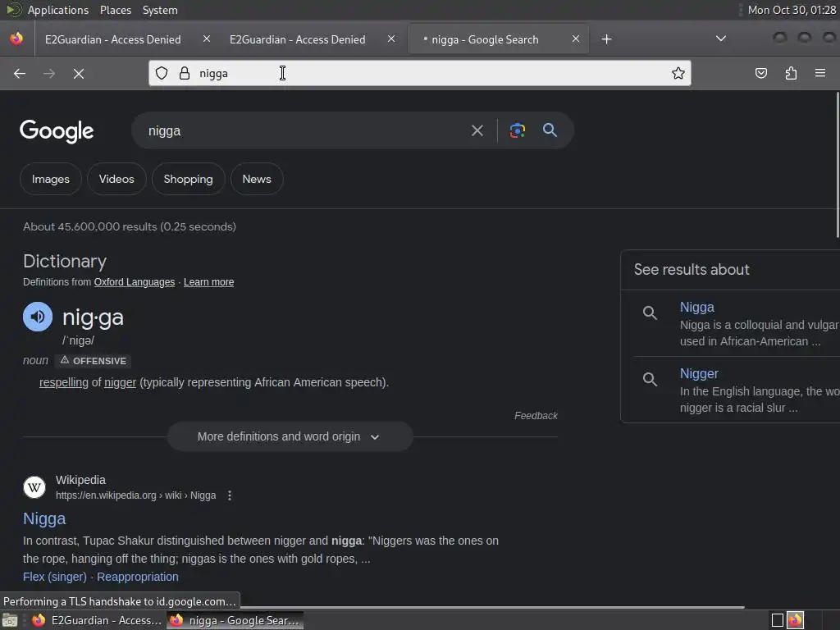Viewport: 840px width, 630px height.
Task: Go back using the browser back arrow
Action: 20,73
